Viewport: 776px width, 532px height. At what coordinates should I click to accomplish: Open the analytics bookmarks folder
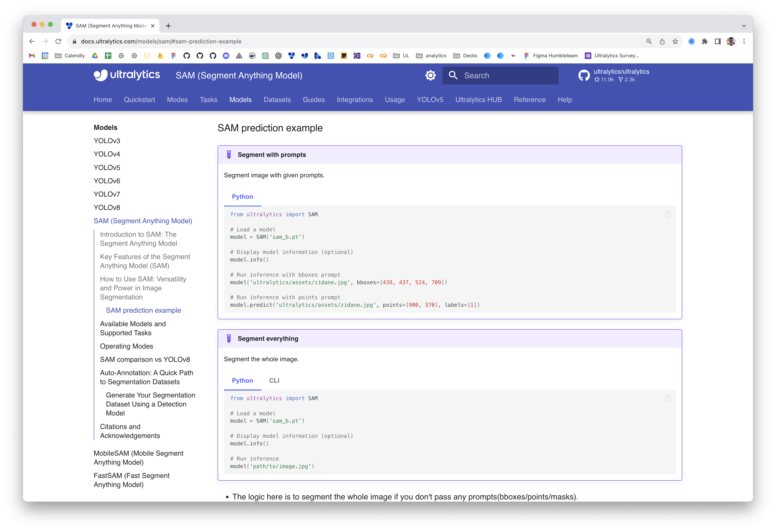point(431,56)
